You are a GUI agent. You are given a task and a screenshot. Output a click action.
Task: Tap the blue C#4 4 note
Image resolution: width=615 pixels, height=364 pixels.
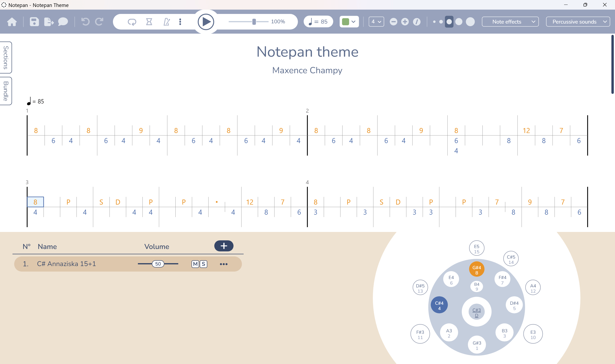point(439,305)
